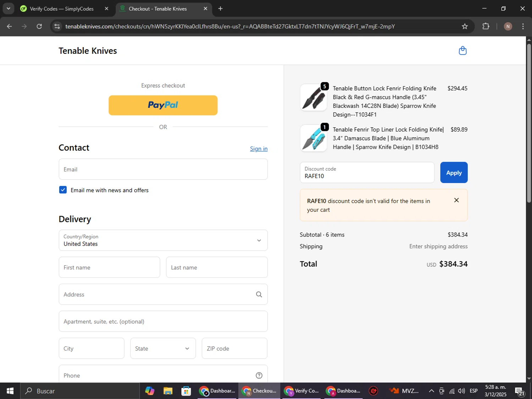The image size is (532, 399).
Task: Click the ZIP code field
Action: pos(234,348)
